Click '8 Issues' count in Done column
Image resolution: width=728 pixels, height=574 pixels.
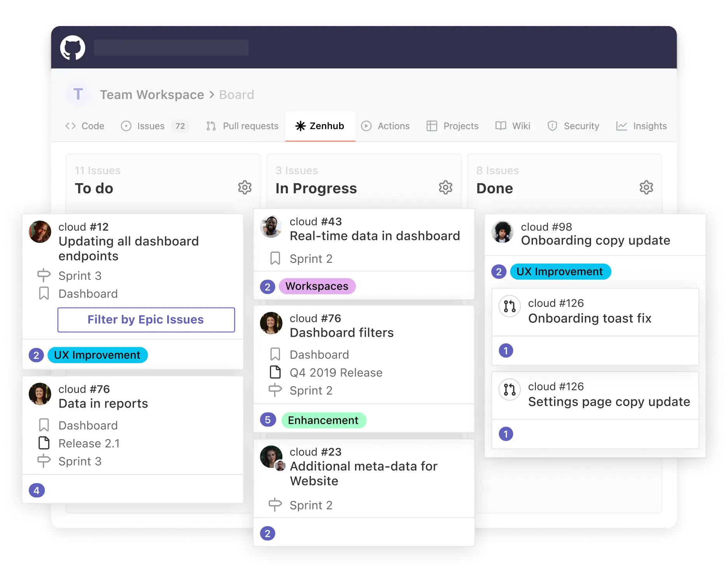(x=498, y=170)
